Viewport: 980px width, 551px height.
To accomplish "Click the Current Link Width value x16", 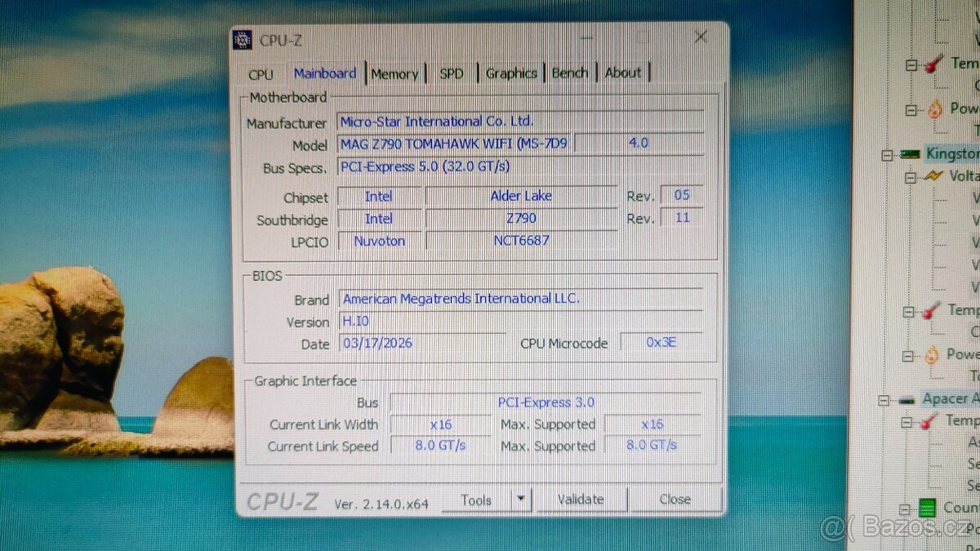I will coord(440,424).
